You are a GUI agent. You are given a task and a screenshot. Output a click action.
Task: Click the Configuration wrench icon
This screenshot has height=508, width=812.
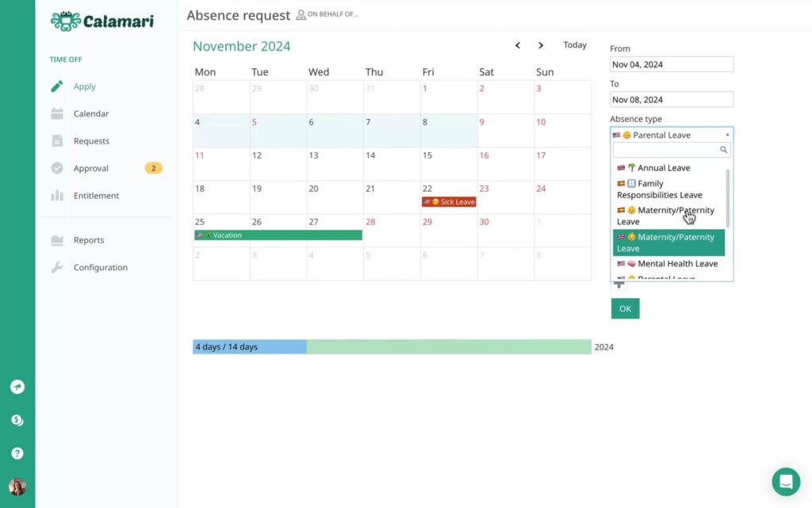(x=57, y=268)
